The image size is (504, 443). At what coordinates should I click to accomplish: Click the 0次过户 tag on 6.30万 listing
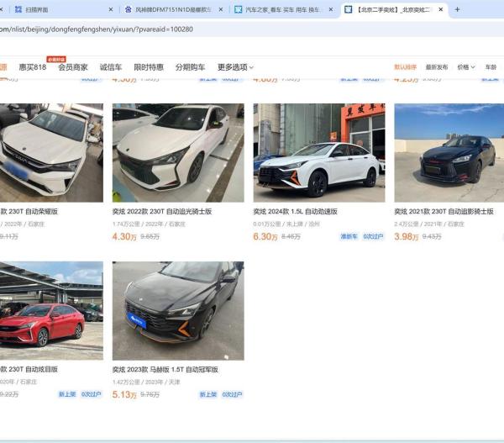click(373, 236)
